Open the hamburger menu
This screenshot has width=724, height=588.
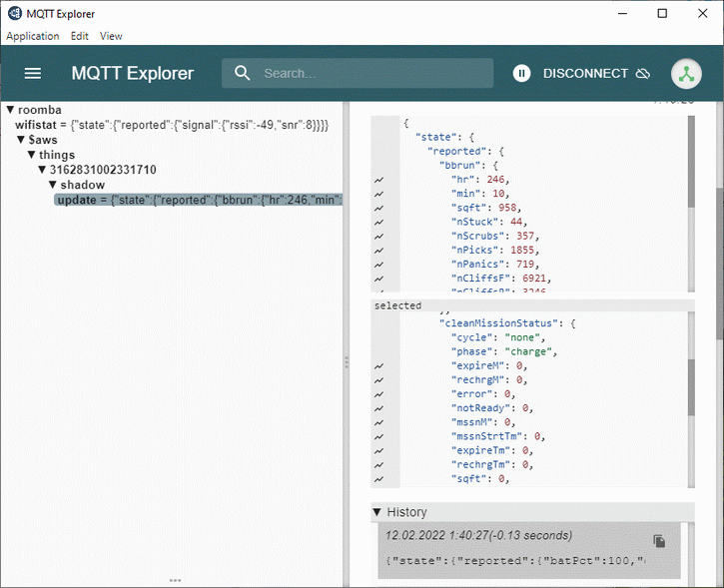(33, 73)
